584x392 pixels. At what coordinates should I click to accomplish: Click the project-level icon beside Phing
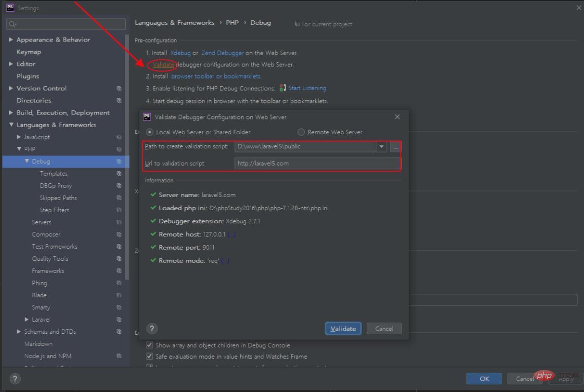pos(119,283)
